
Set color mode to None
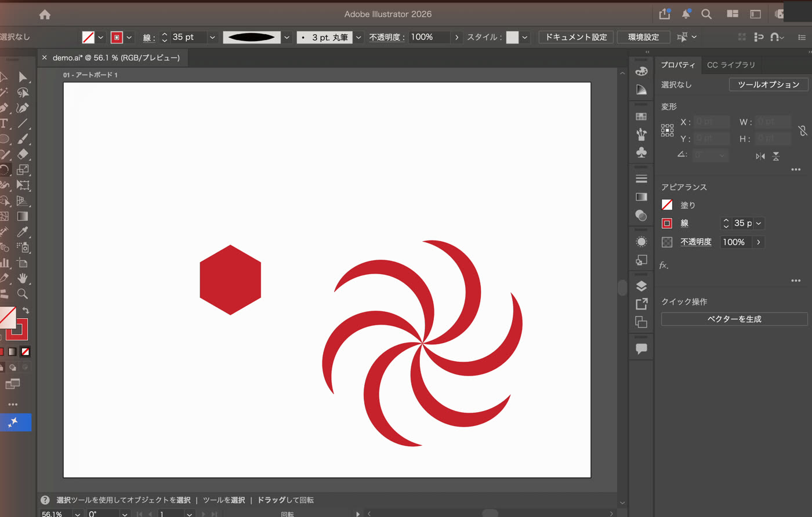point(26,352)
